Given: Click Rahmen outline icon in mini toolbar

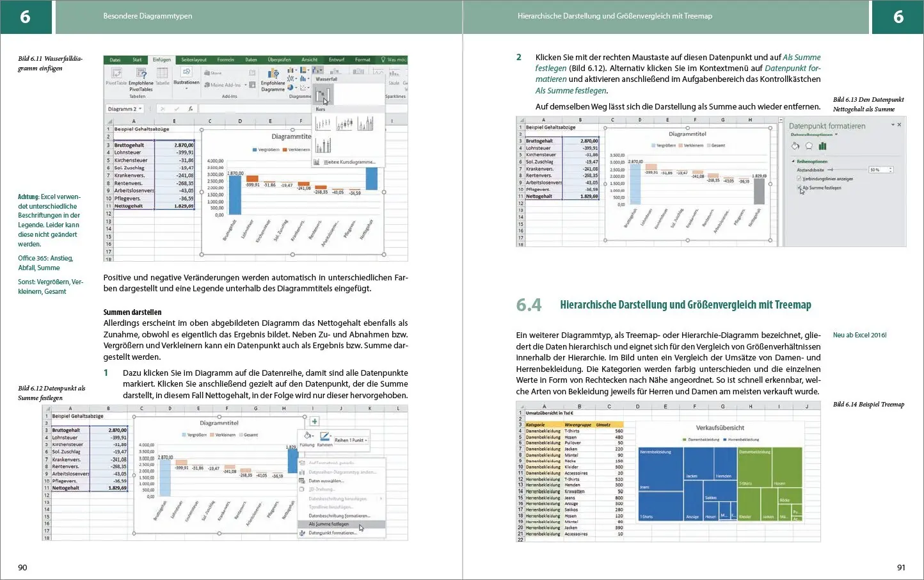Looking at the screenshot, I should [x=325, y=436].
